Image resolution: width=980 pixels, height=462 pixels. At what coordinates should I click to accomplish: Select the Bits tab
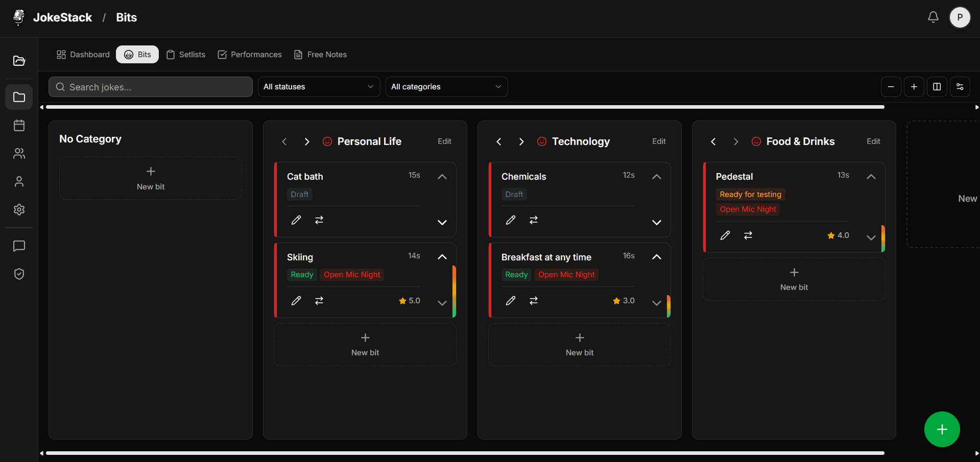click(x=137, y=55)
